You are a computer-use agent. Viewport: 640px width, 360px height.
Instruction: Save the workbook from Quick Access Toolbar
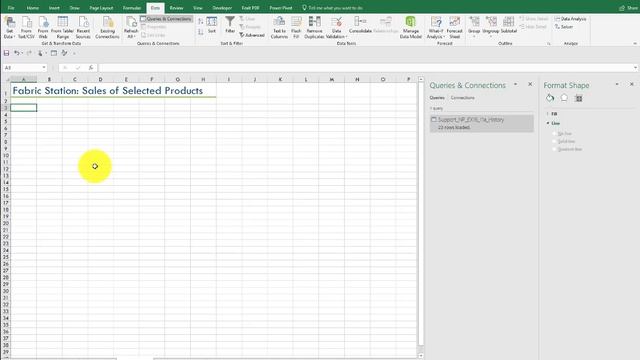coord(7,53)
